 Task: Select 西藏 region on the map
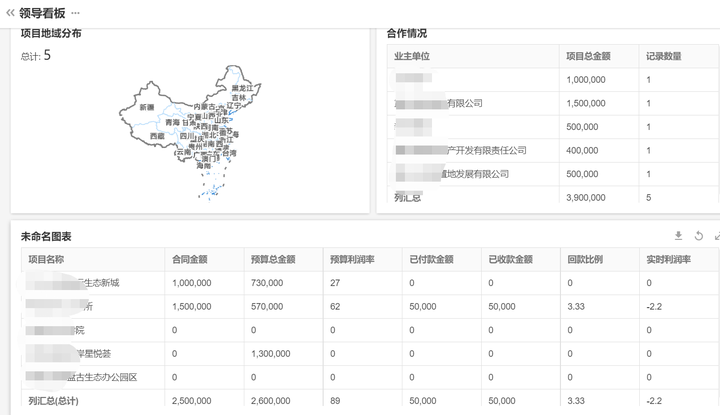(157, 136)
